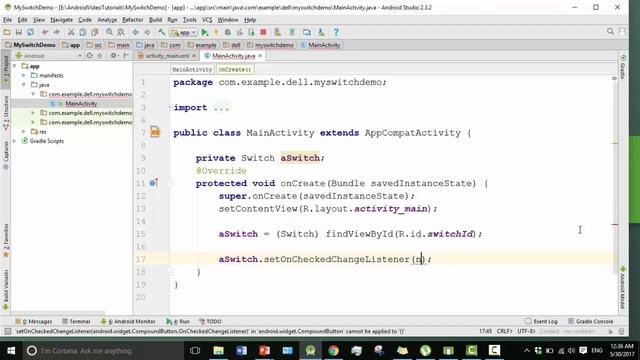Screen dimensions: 640x360
Task: Click the Apply Changes lightning icon
Action: [216, 32]
